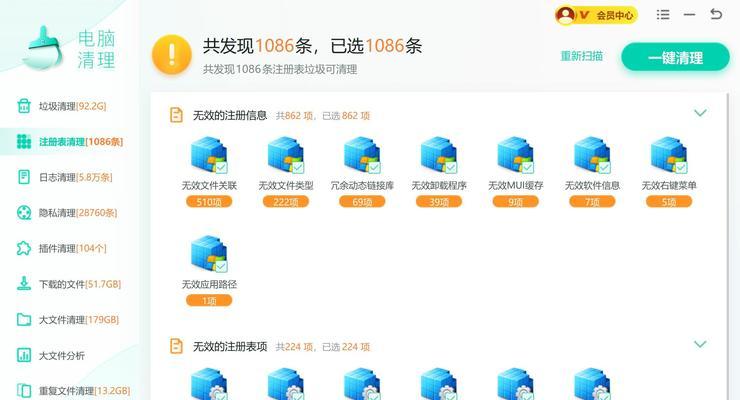The width and height of the screenshot is (740, 400).
Task: Open 大文件分析 chart icon
Action: tap(24, 355)
